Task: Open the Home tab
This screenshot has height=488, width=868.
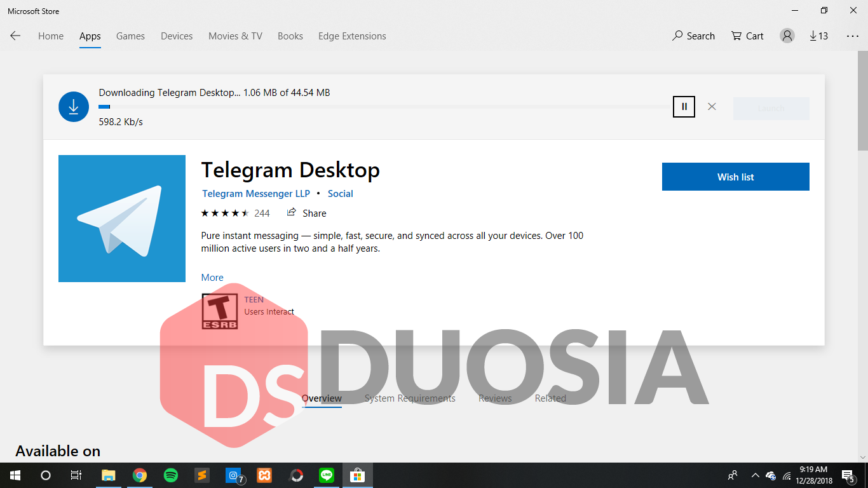Action: coord(51,36)
